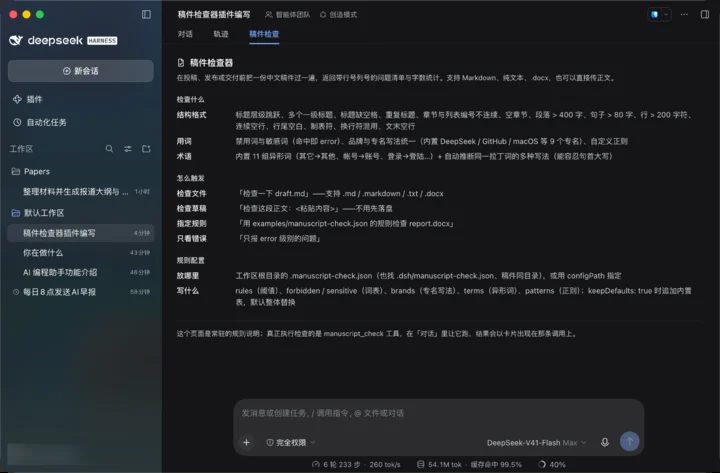Image resolution: width=720 pixels, height=473 pixels.
Task: Open workspace filter and sort options
Action: [x=128, y=149]
